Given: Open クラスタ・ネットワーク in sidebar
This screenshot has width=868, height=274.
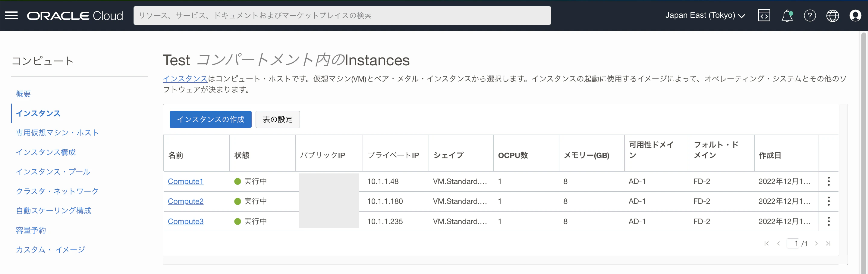Looking at the screenshot, I should point(57,191).
